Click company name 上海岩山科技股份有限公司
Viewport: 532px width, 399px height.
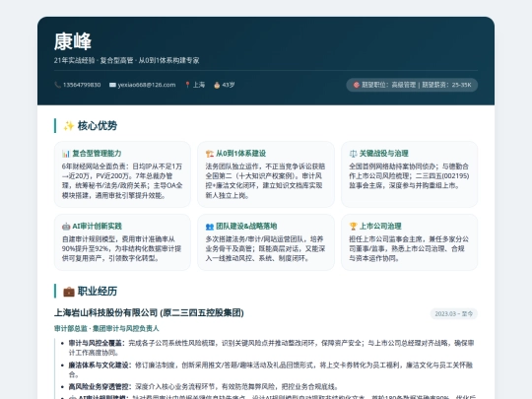105,313
